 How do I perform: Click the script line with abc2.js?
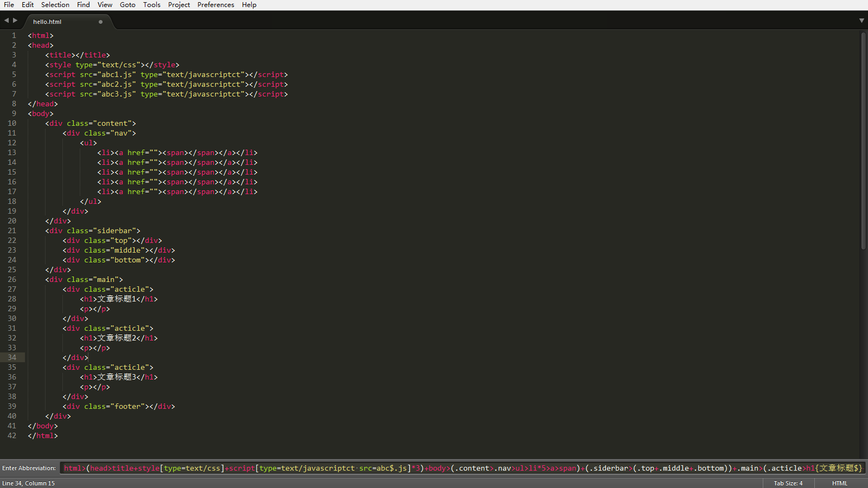(167, 84)
